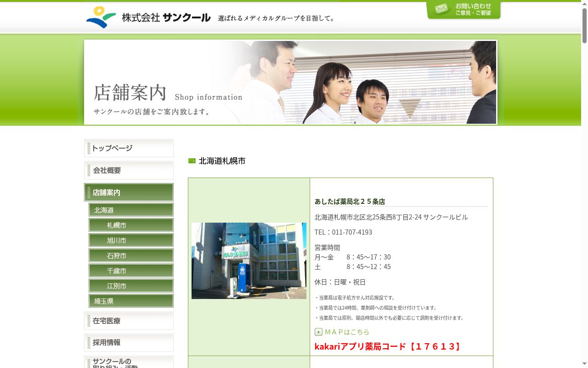Open 採用情報 in the sidebar menu
This screenshot has width=588, height=368.
point(129,343)
